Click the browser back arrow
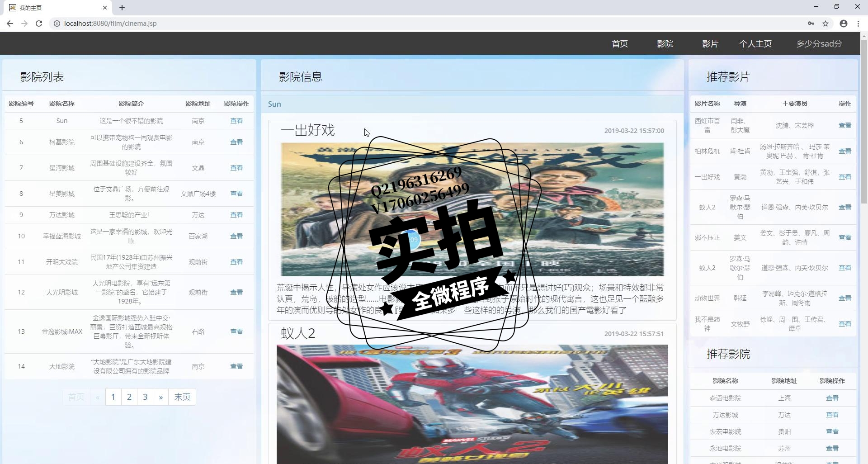 coord(10,24)
